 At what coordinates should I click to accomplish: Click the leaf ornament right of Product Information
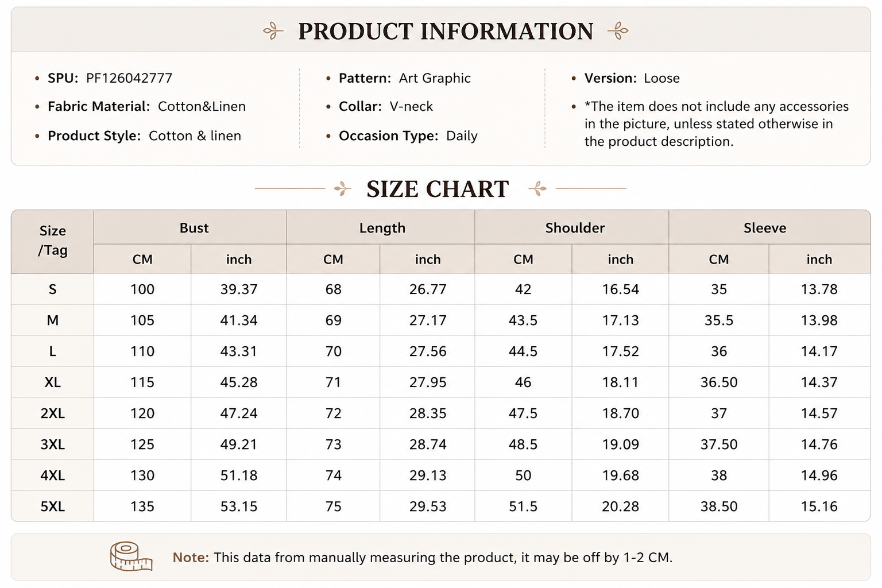(618, 30)
